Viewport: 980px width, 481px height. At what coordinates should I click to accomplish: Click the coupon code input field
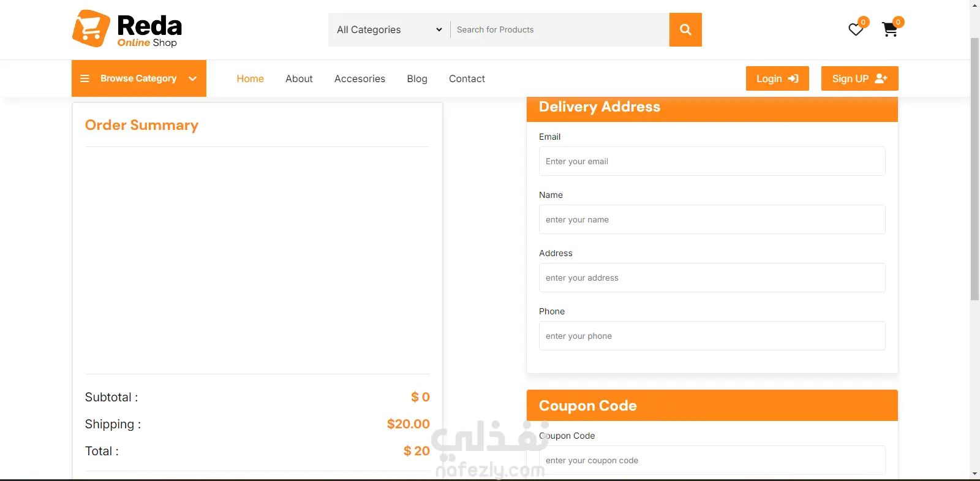[x=712, y=460]
